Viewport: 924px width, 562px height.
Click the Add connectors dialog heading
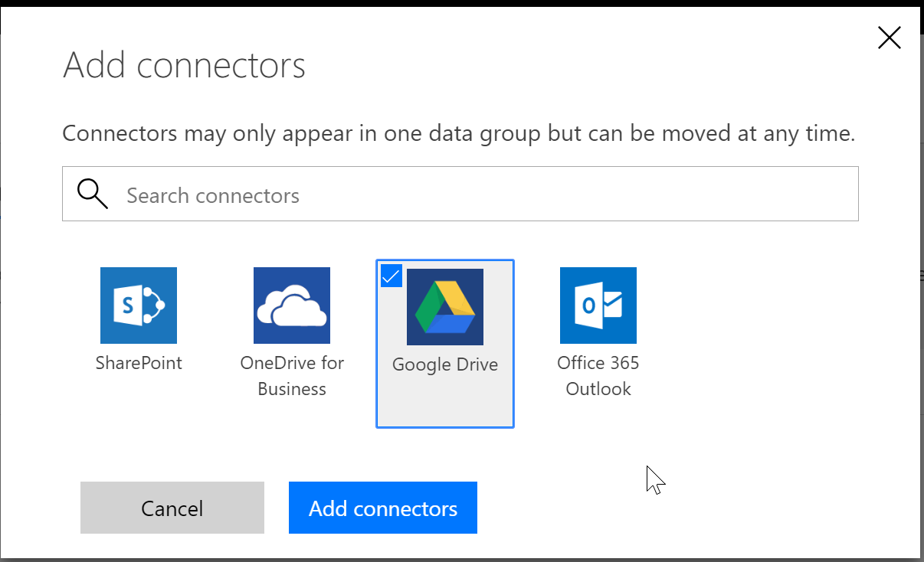tap(184, 65)
